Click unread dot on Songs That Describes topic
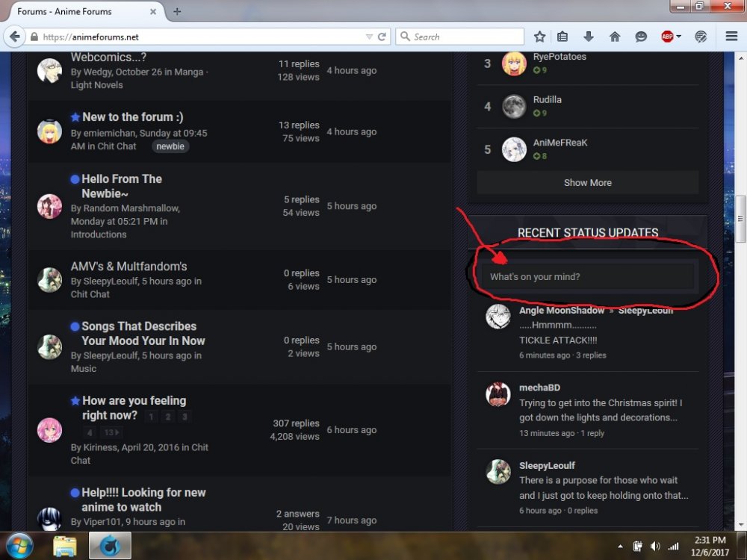 (75, 326)
